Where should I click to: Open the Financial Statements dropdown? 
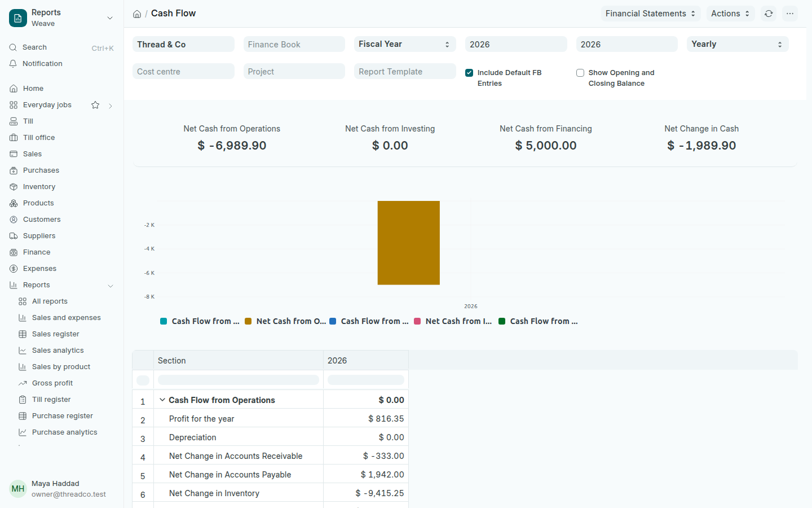pos(651,14)
